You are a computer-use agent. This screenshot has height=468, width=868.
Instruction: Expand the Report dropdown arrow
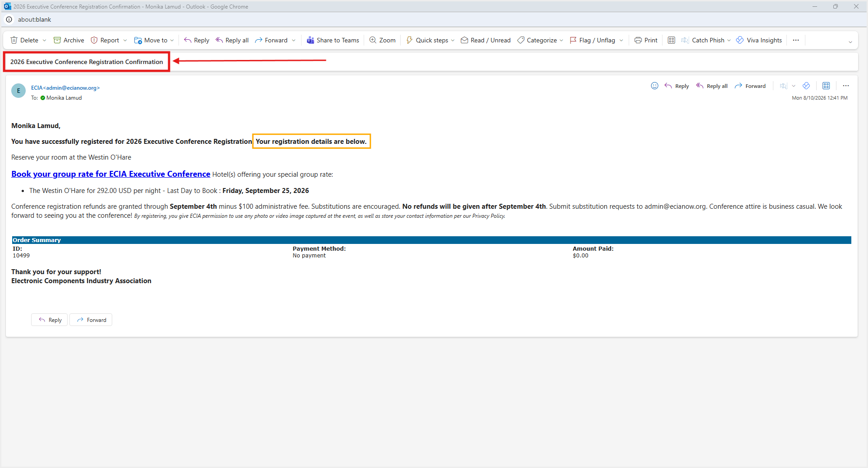pos(125,40)
